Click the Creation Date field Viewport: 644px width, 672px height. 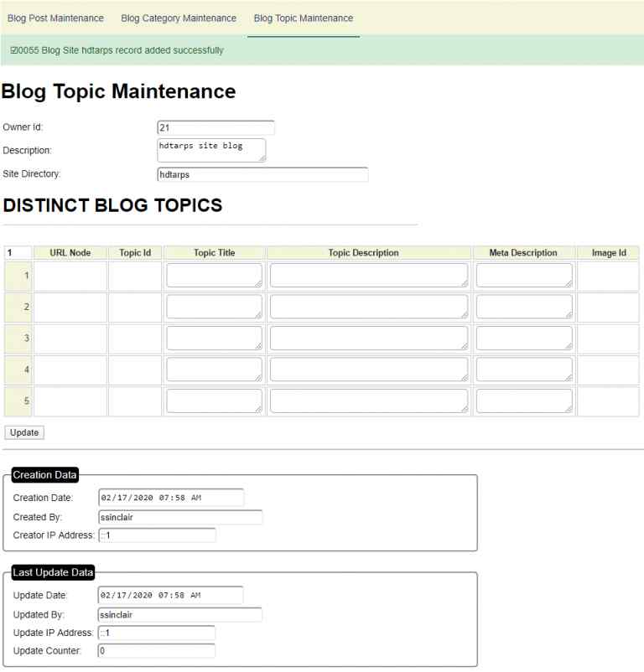coord(171,498)
